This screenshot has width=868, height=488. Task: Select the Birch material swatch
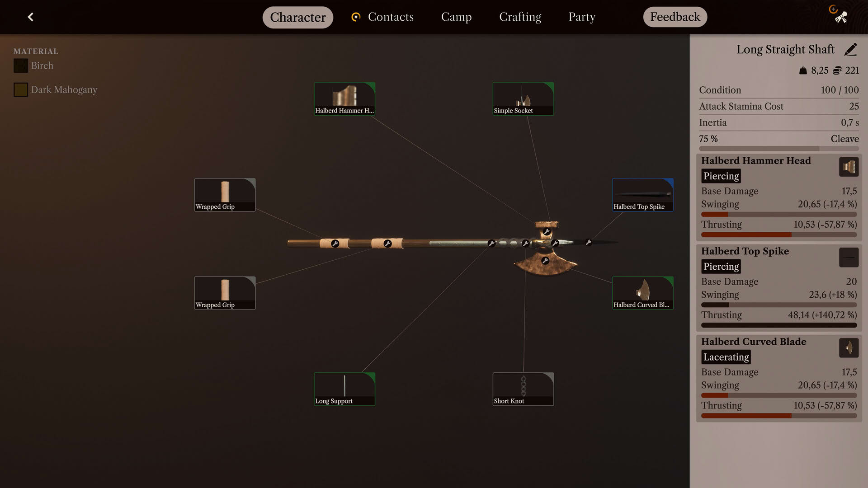click(x=20, y=66)
